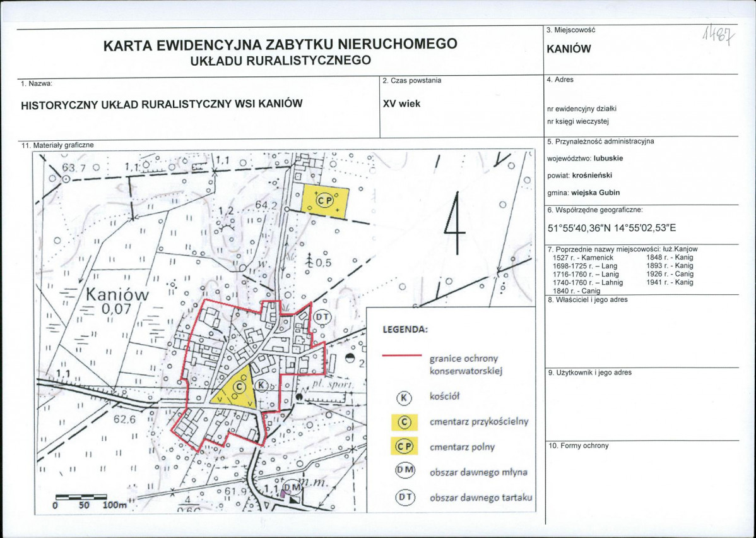
Task: Click coordinates '51°55'40,36"N 14°55'02,53"E'
Action: (612, 228)
